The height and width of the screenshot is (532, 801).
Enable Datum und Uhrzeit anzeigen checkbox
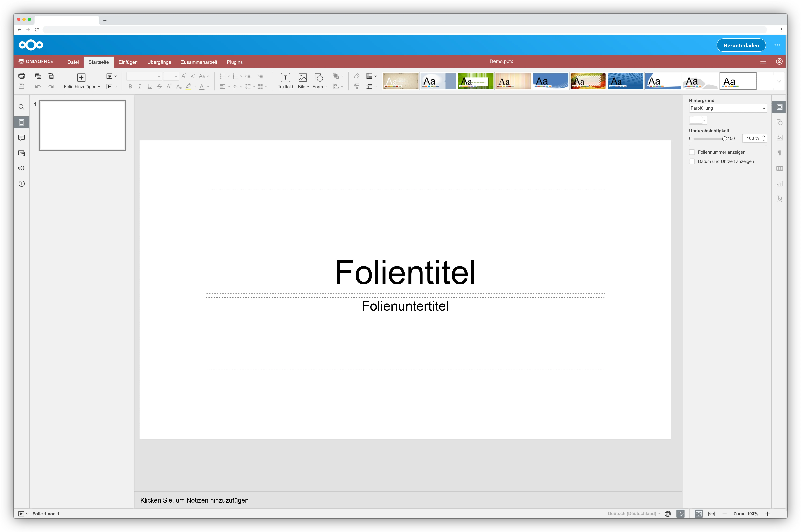tap(692, 161)
